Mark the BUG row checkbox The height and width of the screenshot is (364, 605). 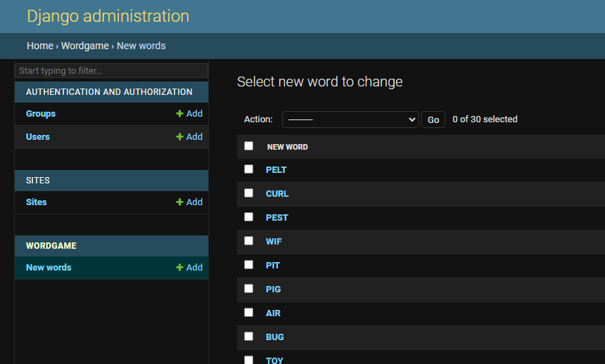point(248,337)
